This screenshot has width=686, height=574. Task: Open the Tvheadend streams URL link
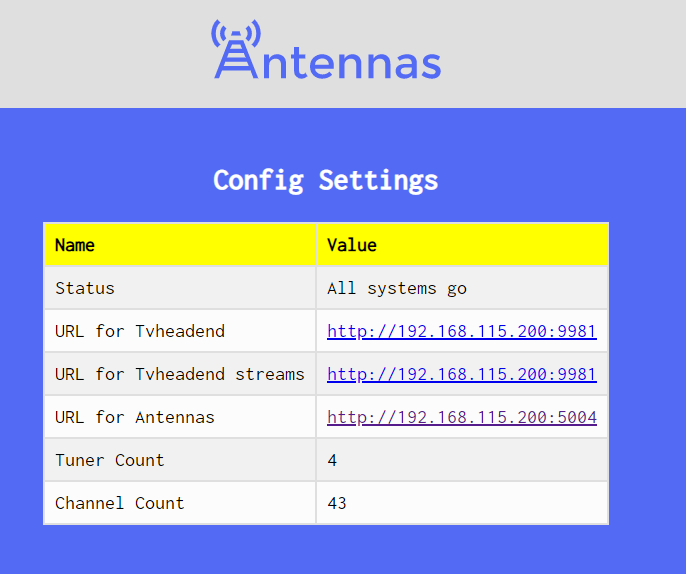pos(462,374)
